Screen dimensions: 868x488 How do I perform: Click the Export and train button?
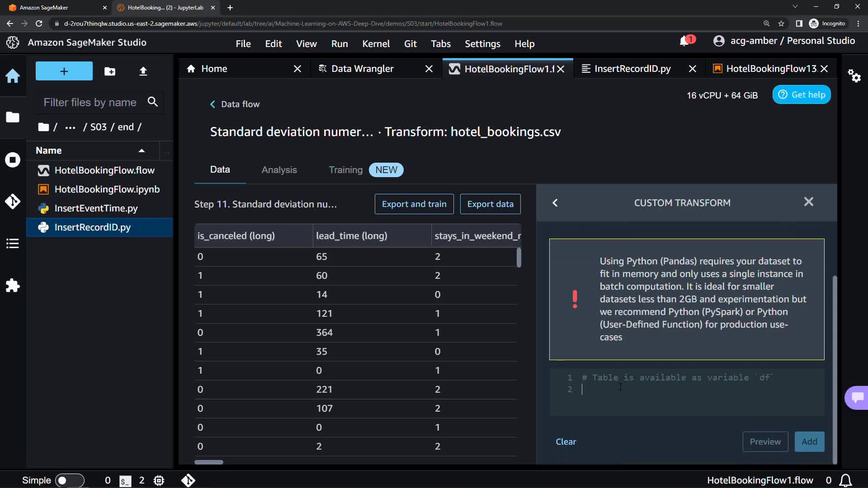(414, 204)
